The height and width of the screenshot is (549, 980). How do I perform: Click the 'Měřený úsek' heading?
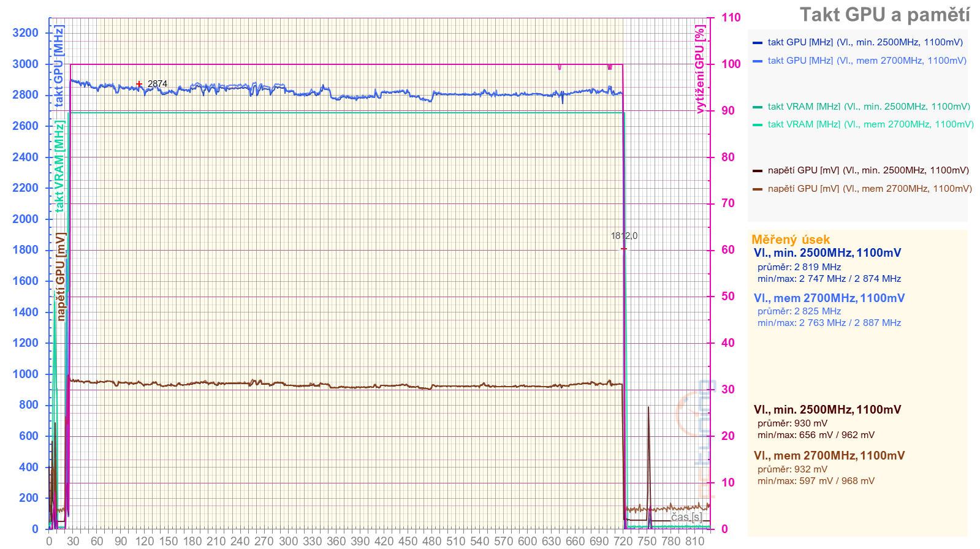coord(791,240)
